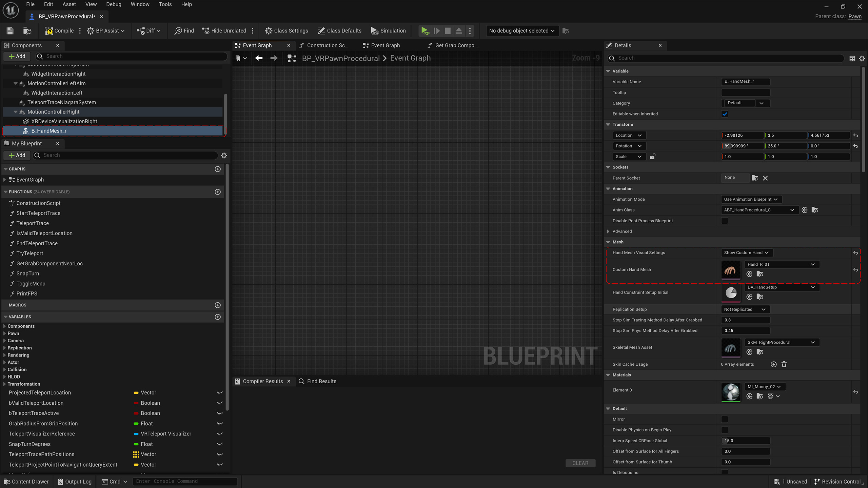Screen dimensions: 868x488
Task: Open Hand Mesh Visual Settings dropdown
Action: point(746,252)
